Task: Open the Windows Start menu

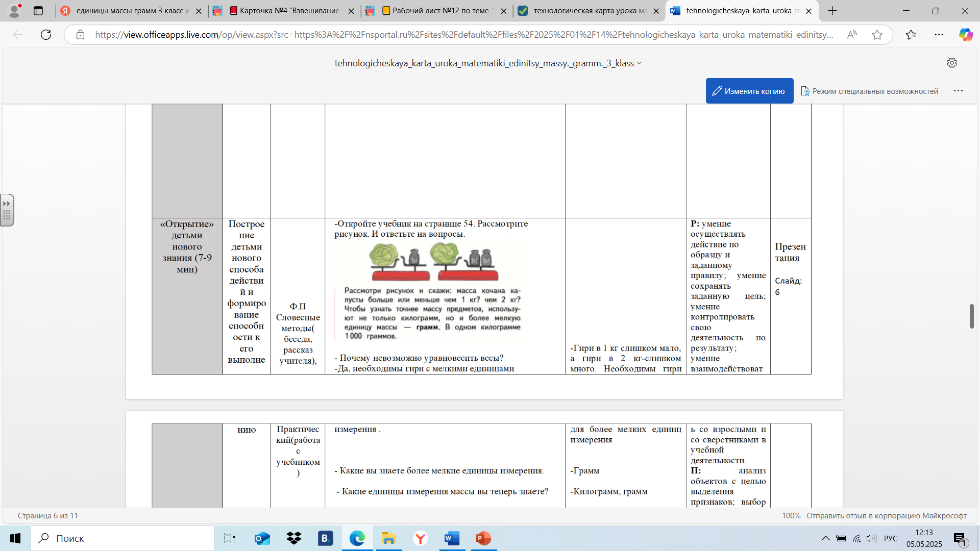Action: 15,538
